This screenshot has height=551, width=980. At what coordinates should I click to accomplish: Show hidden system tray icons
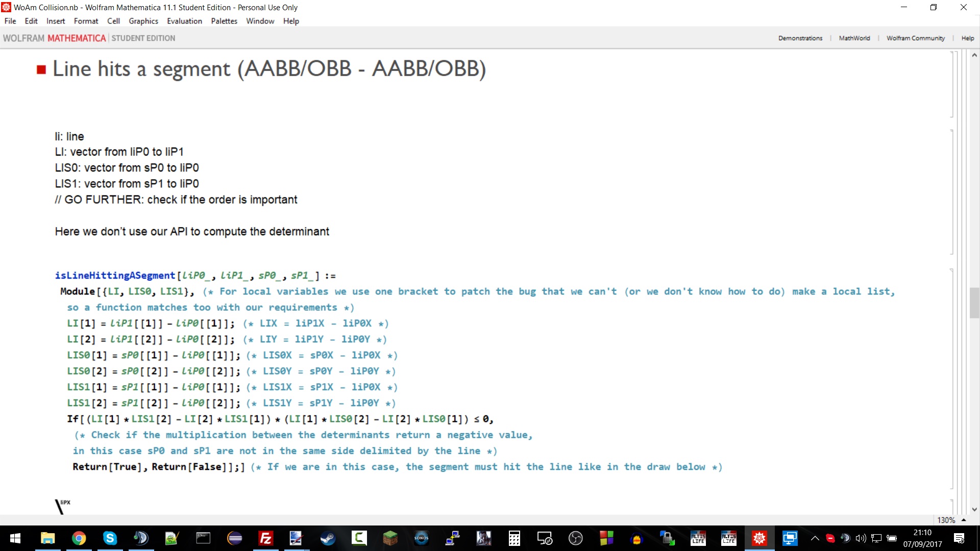[815, 538]
